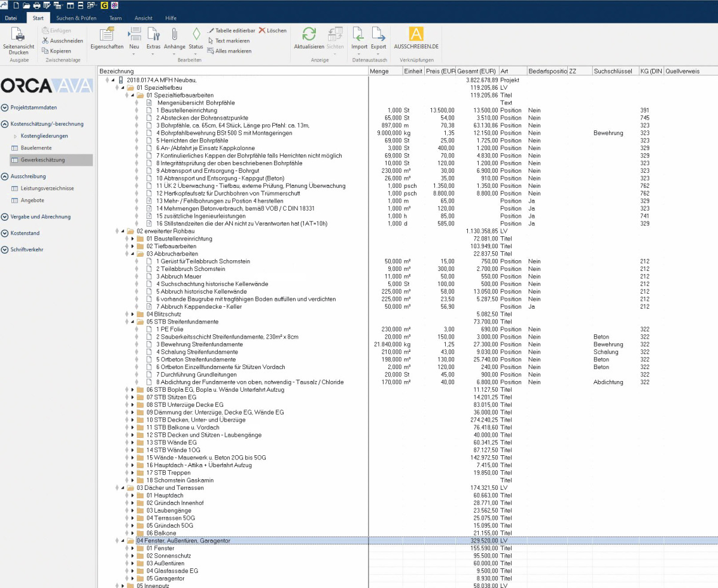
Task: Click the Export icon
Action: (x=378, y=34)
